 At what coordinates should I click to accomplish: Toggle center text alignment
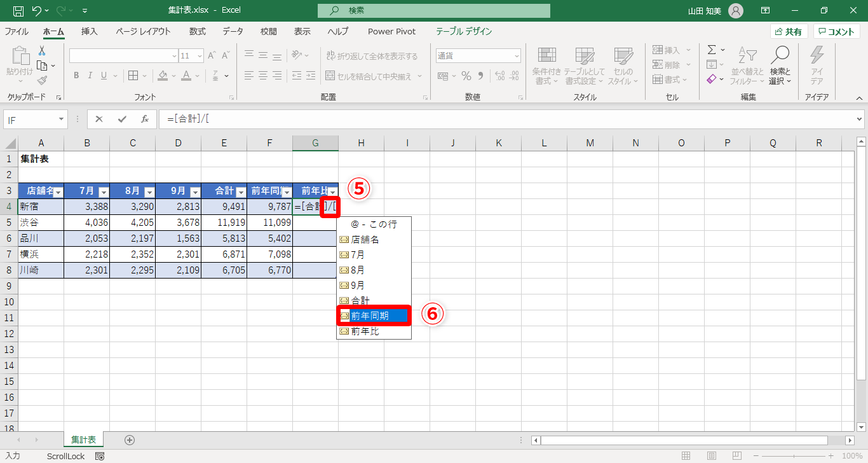click(264, 76)
